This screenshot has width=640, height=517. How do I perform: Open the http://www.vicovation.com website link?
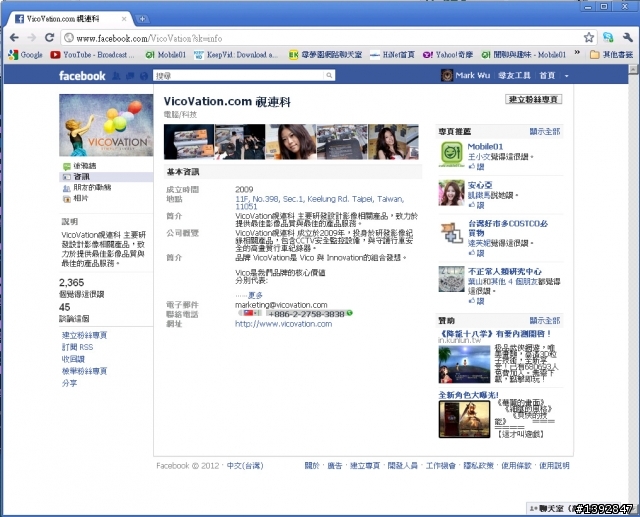point(284,324)
